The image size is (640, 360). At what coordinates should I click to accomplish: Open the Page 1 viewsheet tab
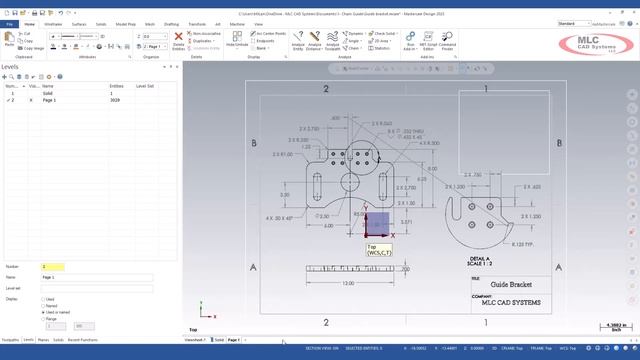tap(233, 340)
